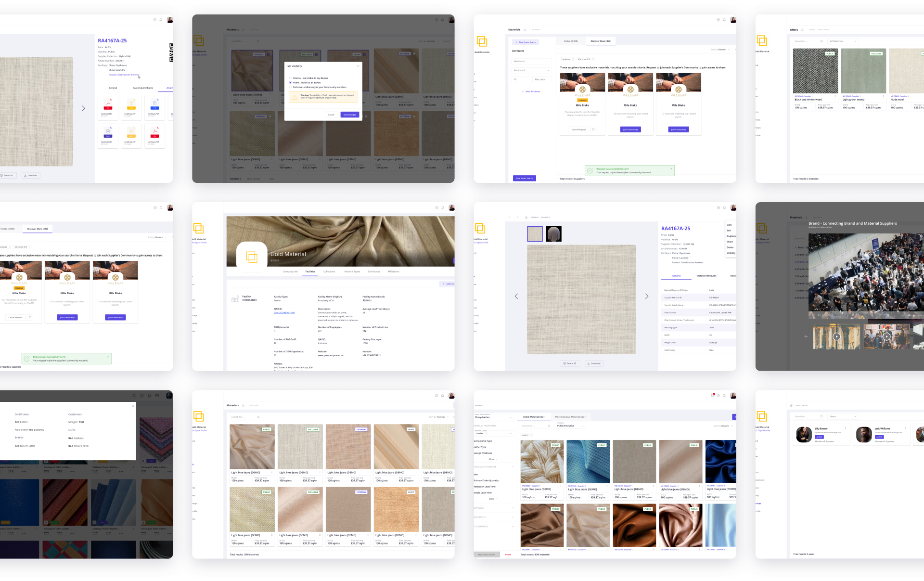Expand the Attribute 2 dropdown
Viewport: 924px width, 581px height.
(x=532, y=70)
